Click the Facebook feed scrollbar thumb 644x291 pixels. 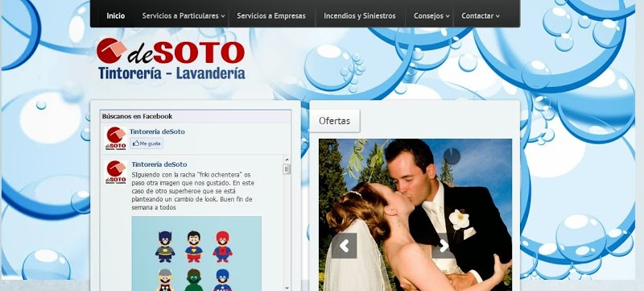287,169
